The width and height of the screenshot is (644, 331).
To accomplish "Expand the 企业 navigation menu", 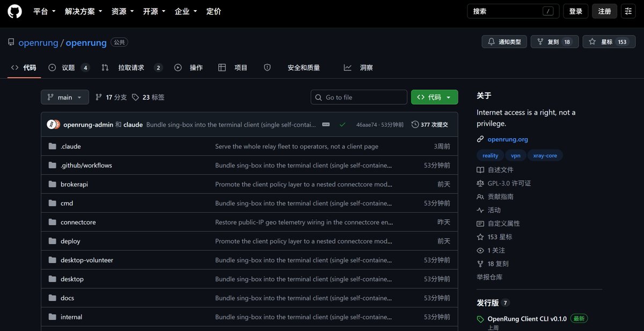I will [x=186, y=11].
